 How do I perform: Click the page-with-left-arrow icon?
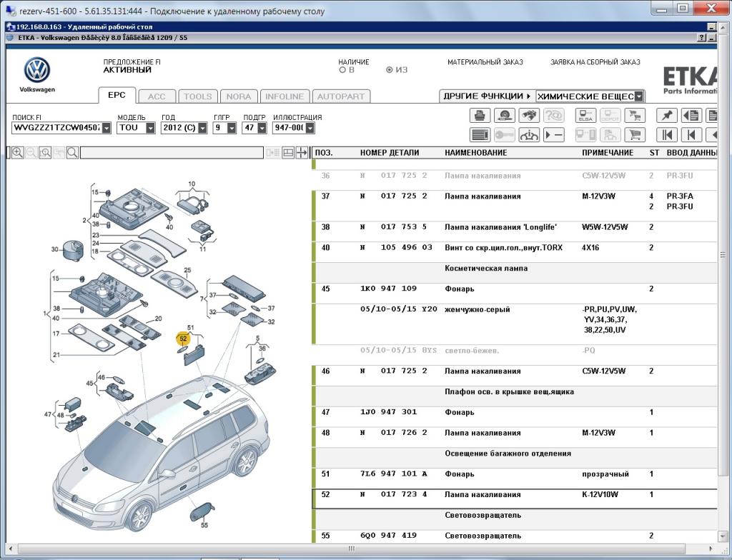click(x=691, y=115)
